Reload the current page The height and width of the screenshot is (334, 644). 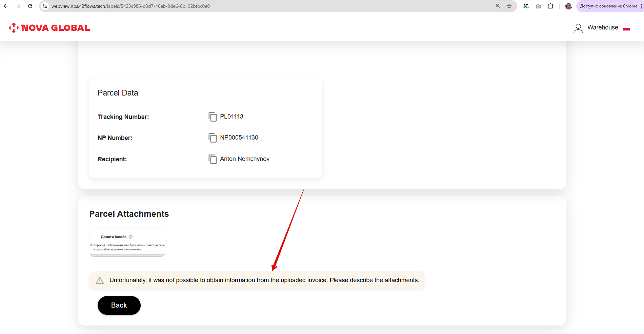pyautogui.click(x=30, y=6)
